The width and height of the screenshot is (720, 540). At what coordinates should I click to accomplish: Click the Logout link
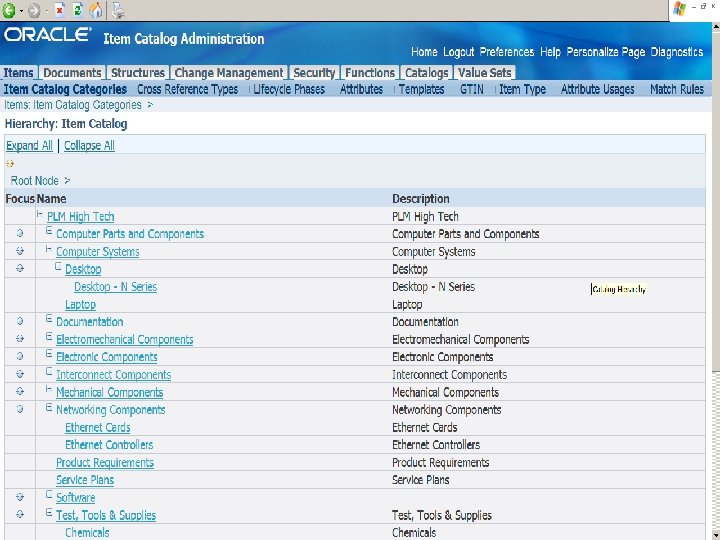pyautogui.click(x=458, y=52)
